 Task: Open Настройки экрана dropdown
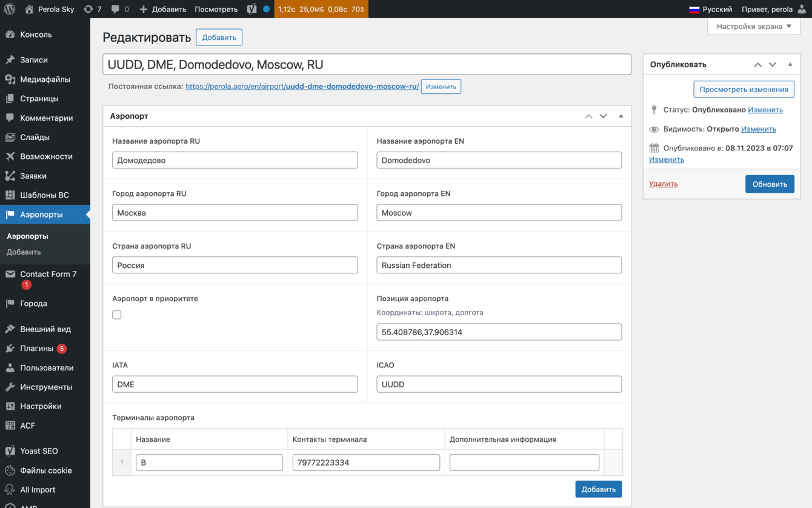click(x=753, y=27)
